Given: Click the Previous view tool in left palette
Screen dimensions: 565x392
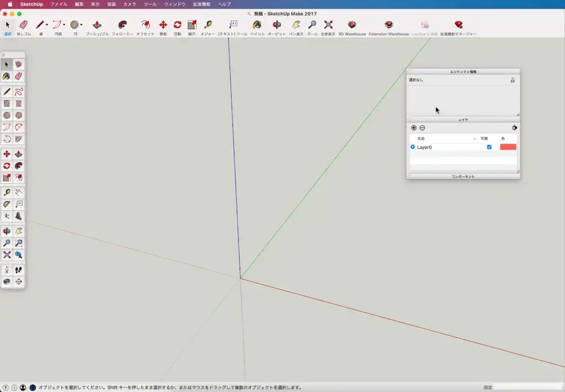Looking at the screenshot, I should click(x=18, y=255).
